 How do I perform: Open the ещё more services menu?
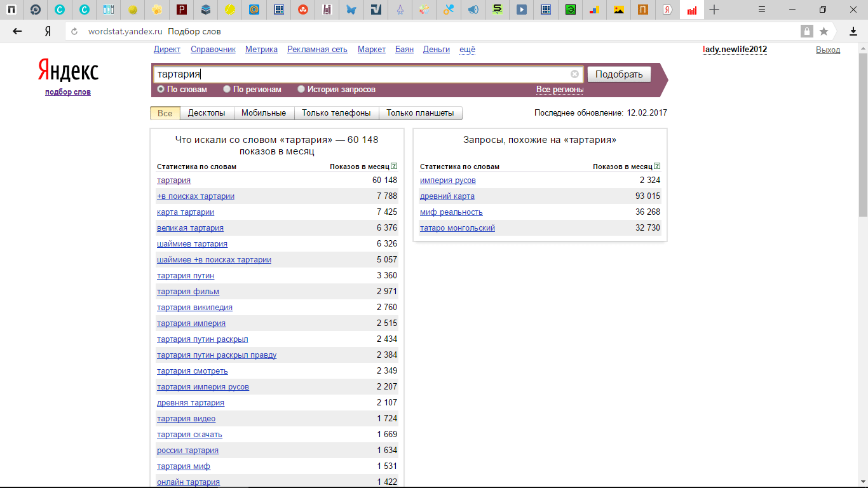pyautogui.click(x=467, y=50)
